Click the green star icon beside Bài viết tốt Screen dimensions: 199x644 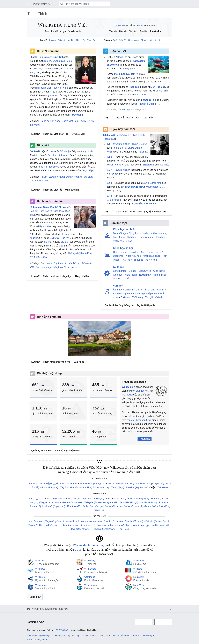click(x=32, y=145)
